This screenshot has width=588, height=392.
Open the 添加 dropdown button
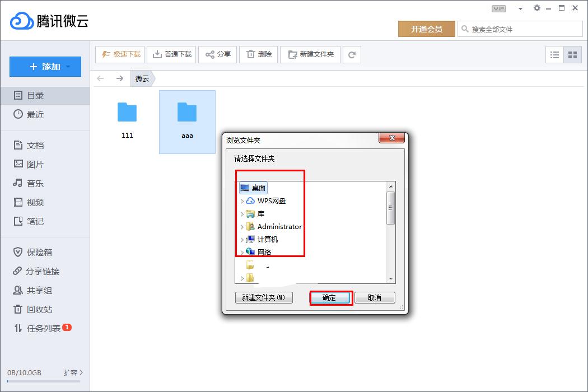click(x=45, y=66)
